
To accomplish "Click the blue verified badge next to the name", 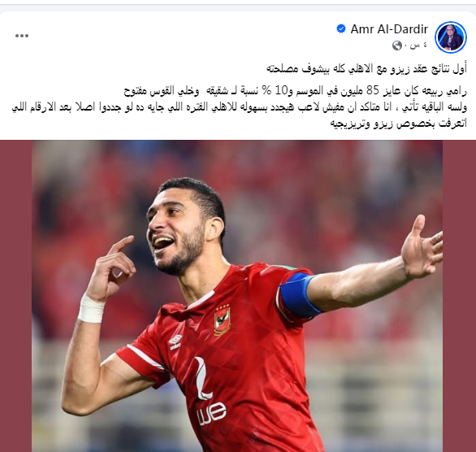I will click(x=341, y=28).
